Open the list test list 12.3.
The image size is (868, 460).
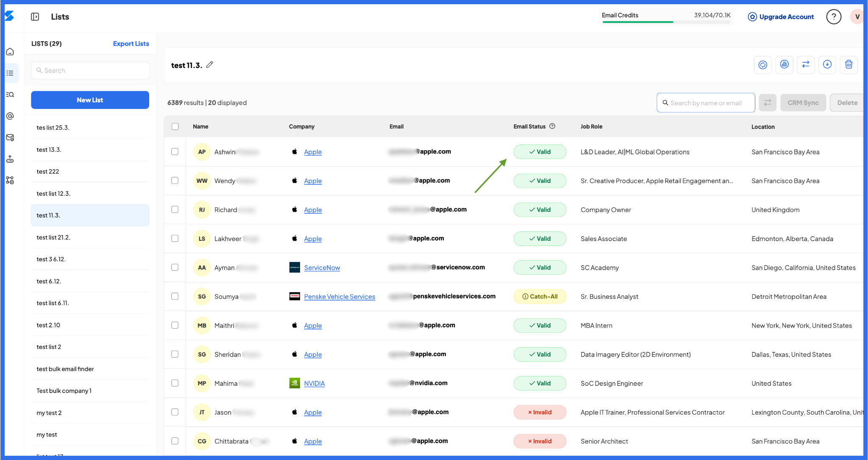pos(90,193)
